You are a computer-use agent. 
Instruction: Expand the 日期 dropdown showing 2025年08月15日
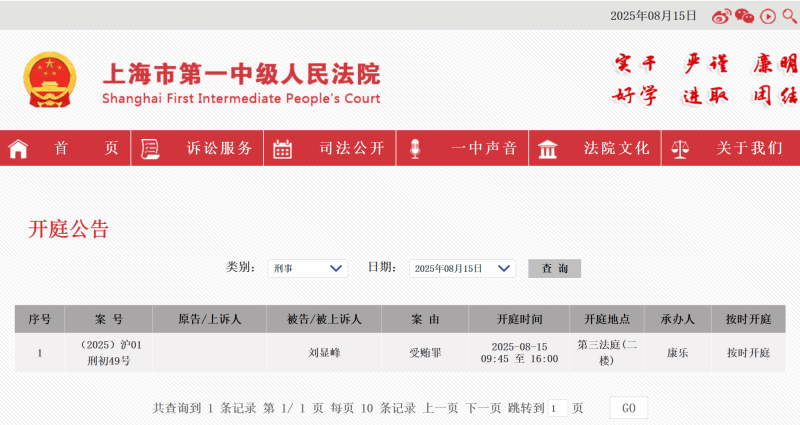point(462,268)
